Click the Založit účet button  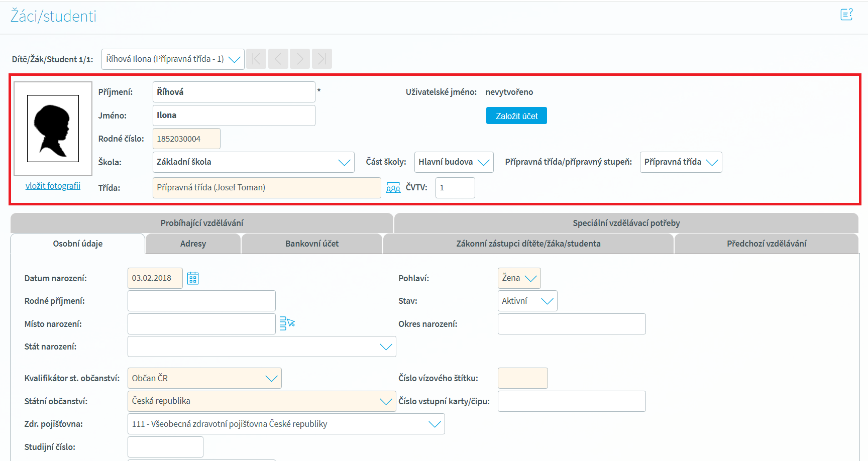click(x=516, y=116)
